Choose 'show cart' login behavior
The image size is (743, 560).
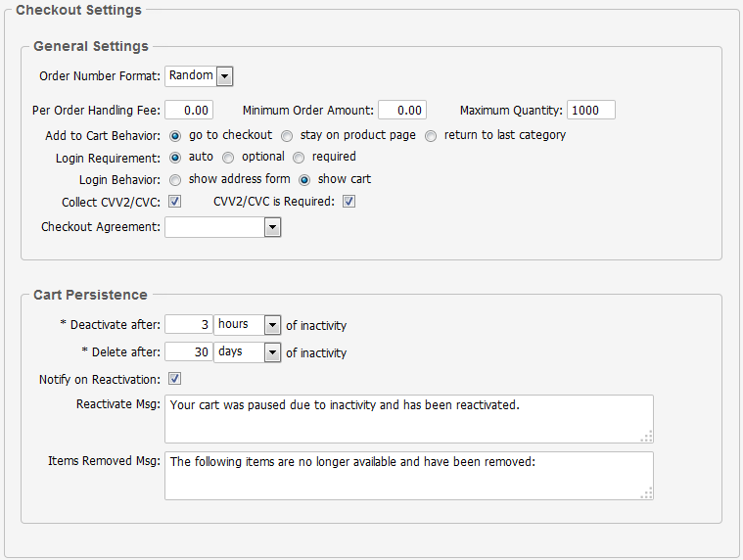pyautogui.click(x=304, y=180)
